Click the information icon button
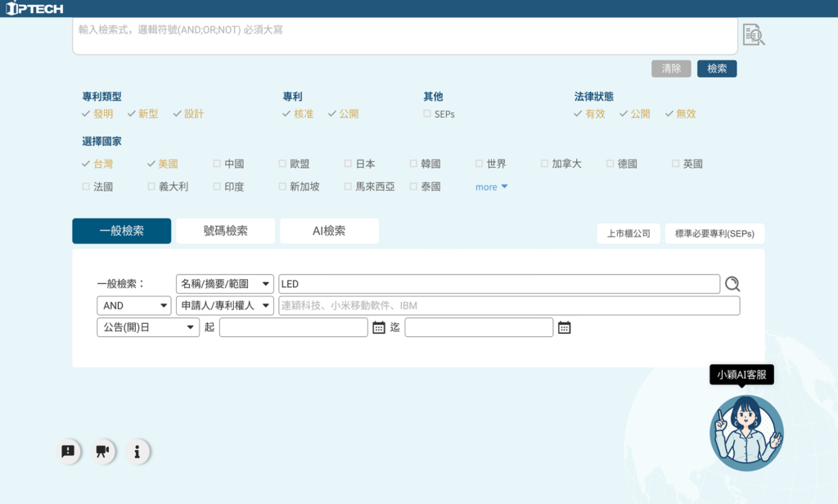The image size is (838, 504). pyautogui.click(x=137, y=451)
